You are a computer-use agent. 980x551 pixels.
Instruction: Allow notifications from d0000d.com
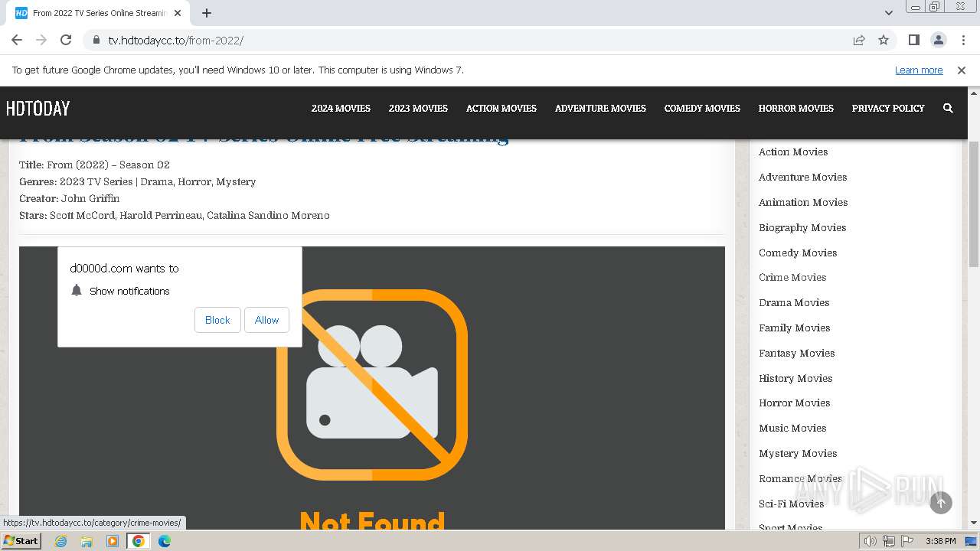pyautogui.click(x=266, y=320)
